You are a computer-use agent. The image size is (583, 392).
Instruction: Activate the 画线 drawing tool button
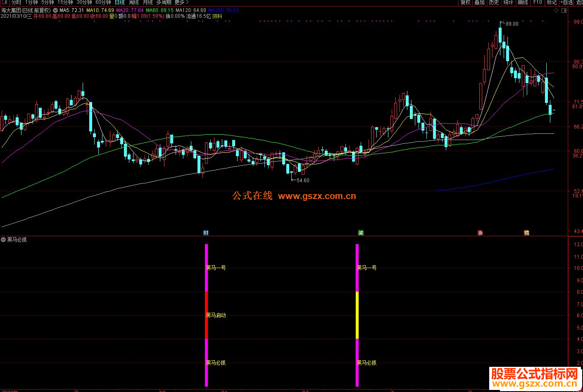tap(523, 2)
